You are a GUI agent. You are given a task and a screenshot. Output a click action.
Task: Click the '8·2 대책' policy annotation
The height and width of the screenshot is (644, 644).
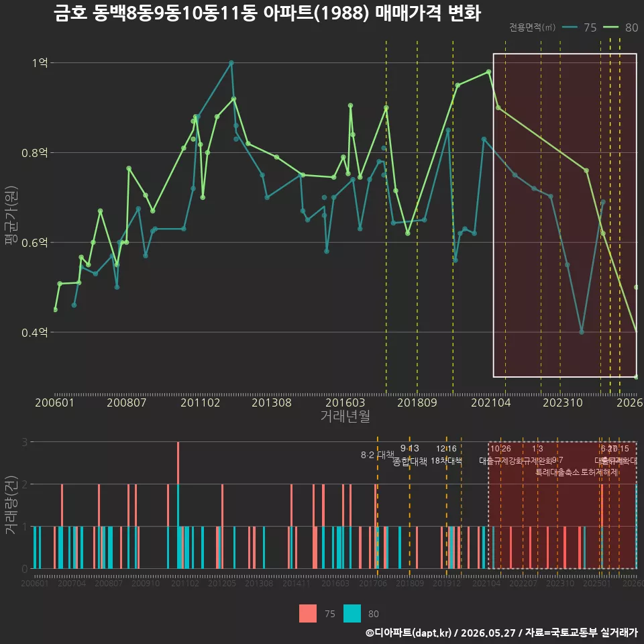[377, 455]
